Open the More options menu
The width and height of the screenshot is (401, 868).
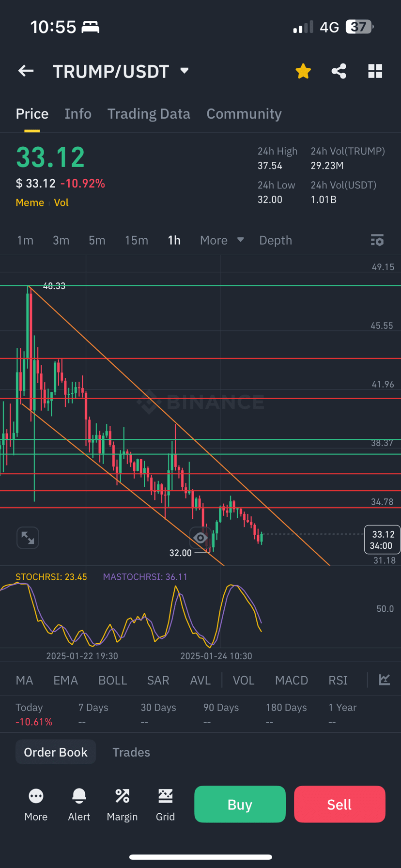coord(36,805)
